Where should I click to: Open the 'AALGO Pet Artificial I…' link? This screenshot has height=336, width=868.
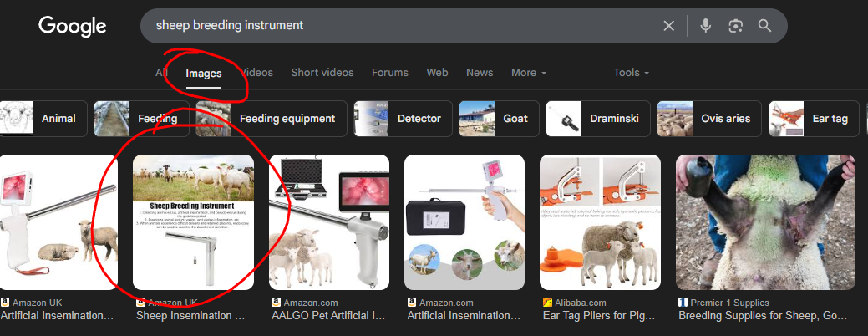coord(328,315)
